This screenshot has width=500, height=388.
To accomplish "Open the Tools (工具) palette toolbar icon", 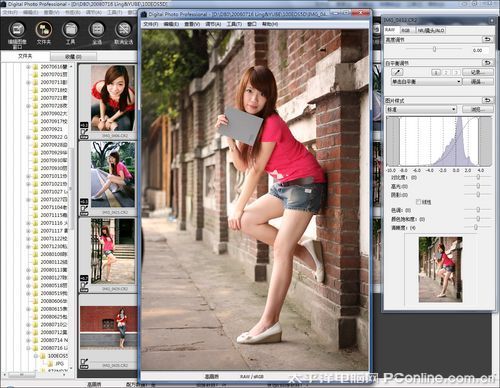I will pos(70,29).
